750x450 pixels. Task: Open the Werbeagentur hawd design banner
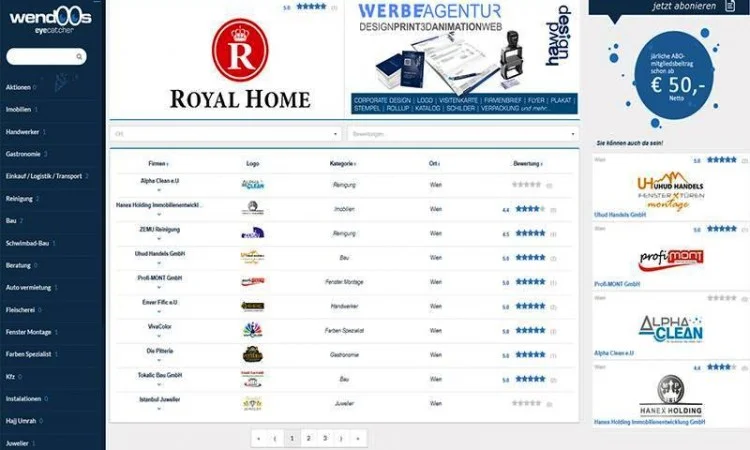coord(463,58)
